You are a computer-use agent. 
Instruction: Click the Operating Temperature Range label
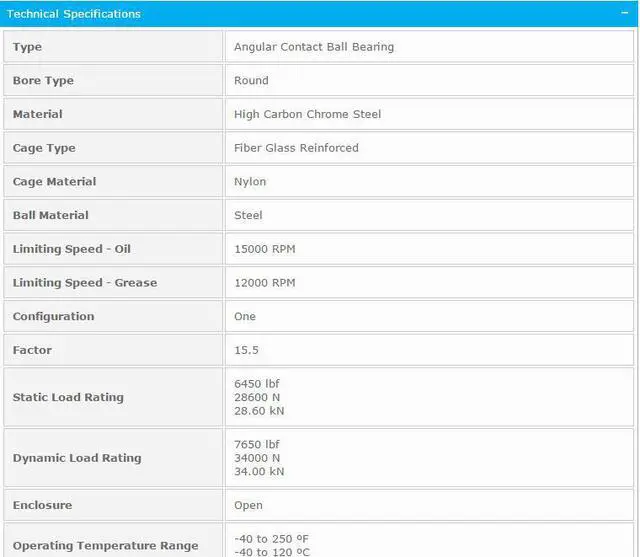[x=105, y=545]
